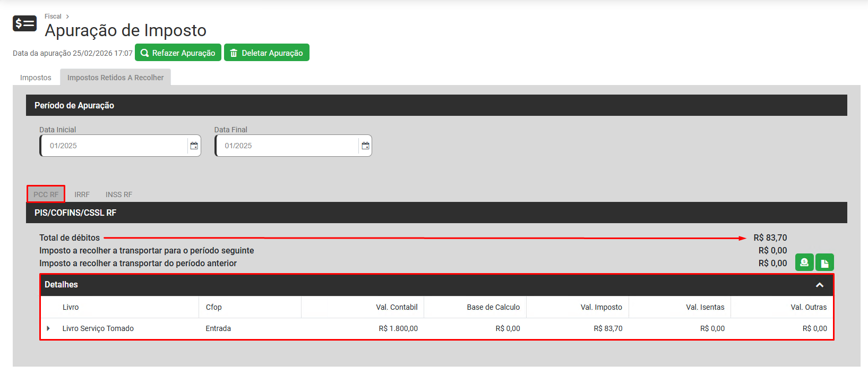Click the Fiscal breadcrumb link
The image size is (868, 373).
click(53, 16)
